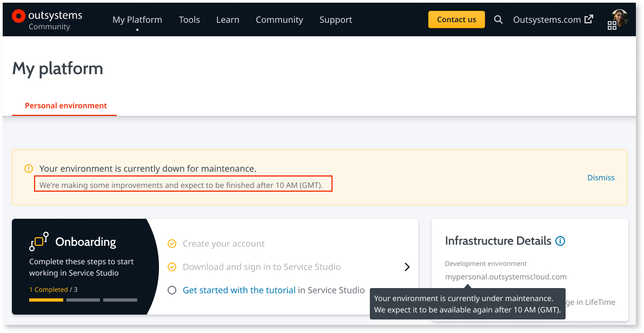Click the OutSystems logo icon

(x=18, y=16)
